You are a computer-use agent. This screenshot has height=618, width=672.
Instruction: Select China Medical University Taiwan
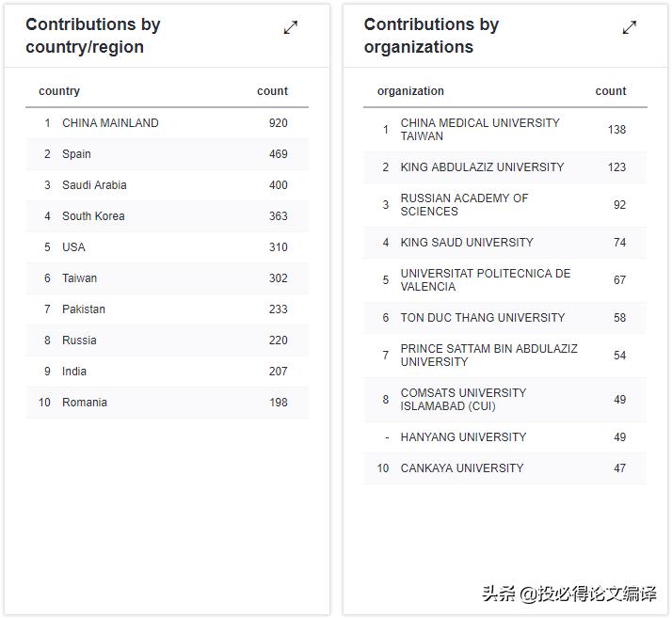(480, 130)
